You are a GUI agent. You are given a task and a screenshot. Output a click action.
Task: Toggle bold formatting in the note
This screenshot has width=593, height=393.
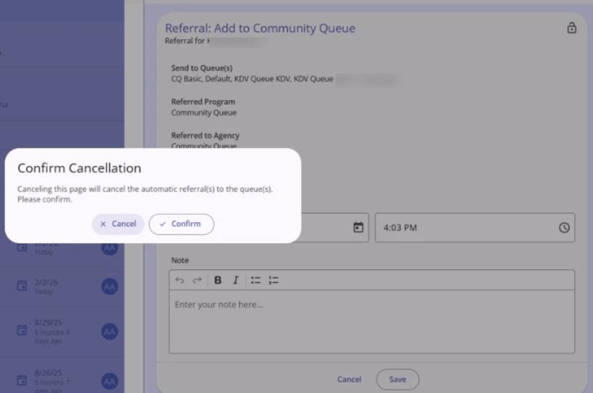(x=218, y=280)
